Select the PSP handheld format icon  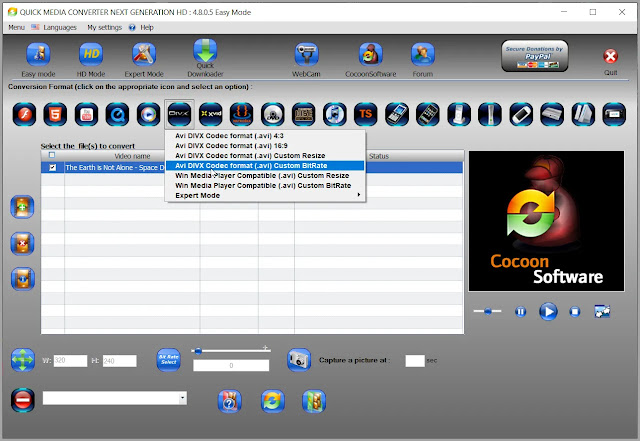click(521, 114)
